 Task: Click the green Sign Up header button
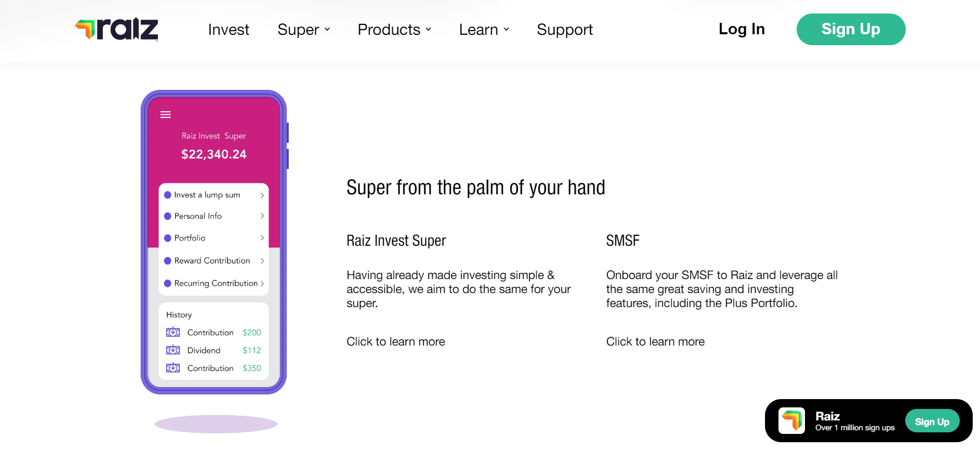coord(851,29)
